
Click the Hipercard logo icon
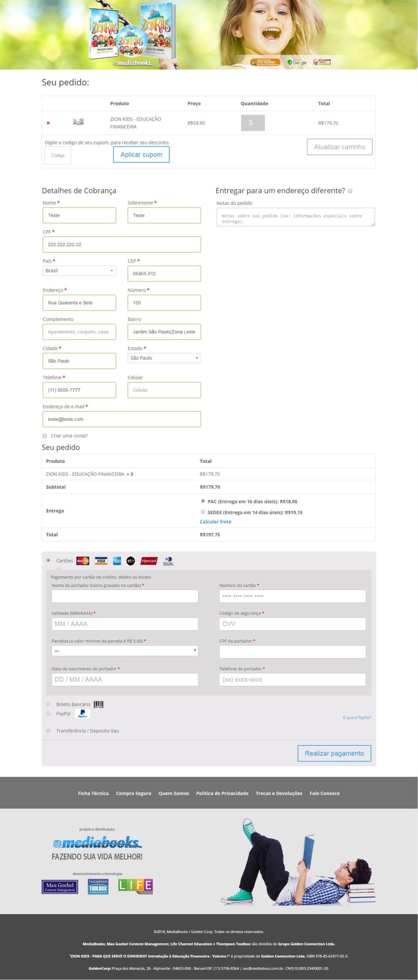[x=149, y=561]
